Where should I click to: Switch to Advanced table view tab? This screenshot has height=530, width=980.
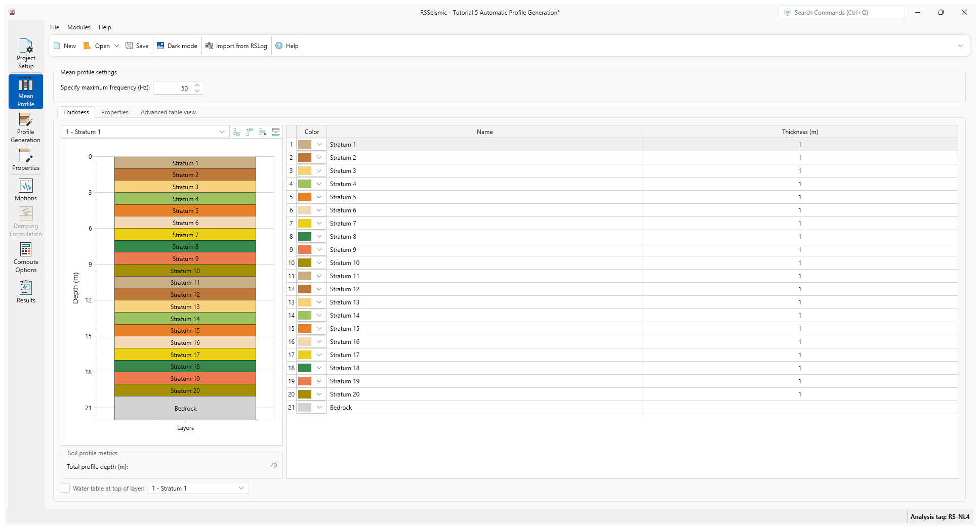coord(168,112)
